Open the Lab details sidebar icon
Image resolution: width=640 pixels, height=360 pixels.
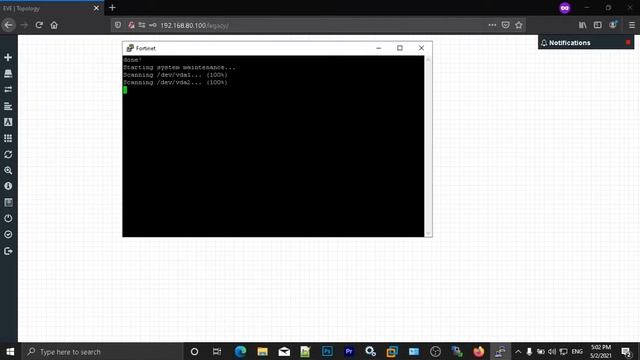tap(8, 202)
